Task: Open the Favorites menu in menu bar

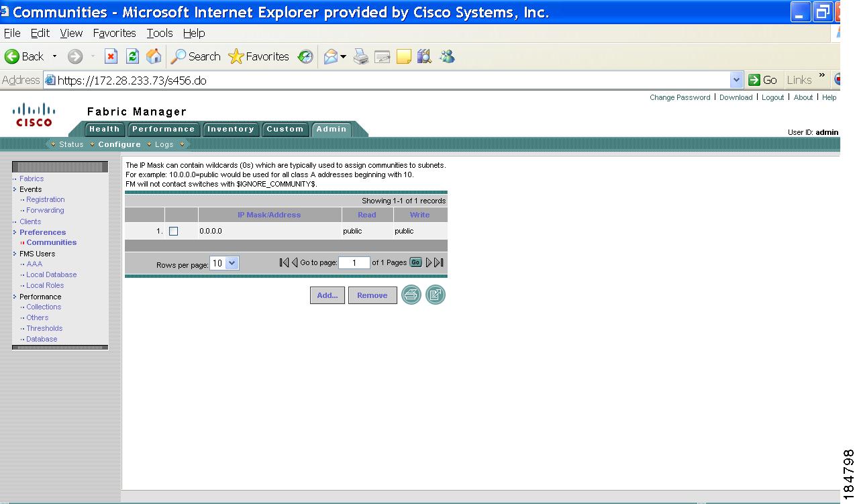Action: [114, 33]
